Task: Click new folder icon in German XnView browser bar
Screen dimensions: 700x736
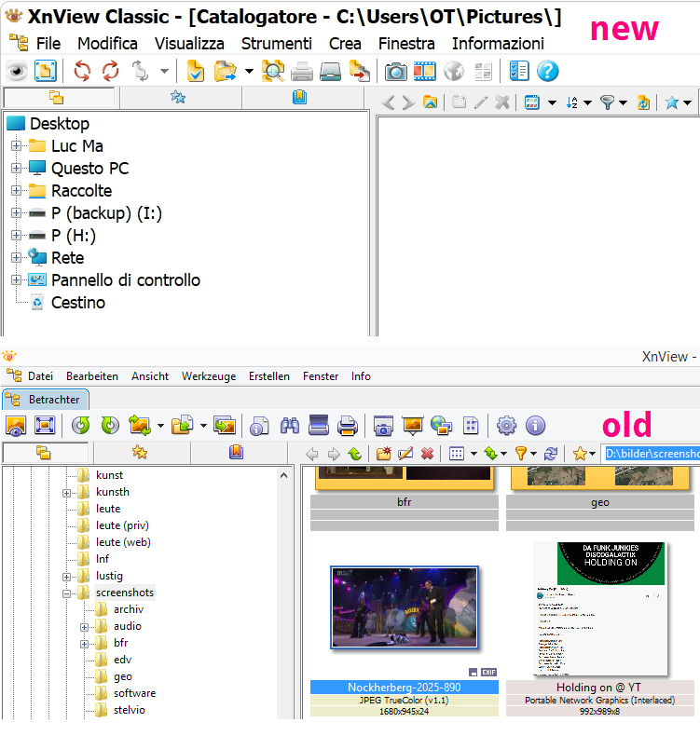Action: [x=384, y=454]
